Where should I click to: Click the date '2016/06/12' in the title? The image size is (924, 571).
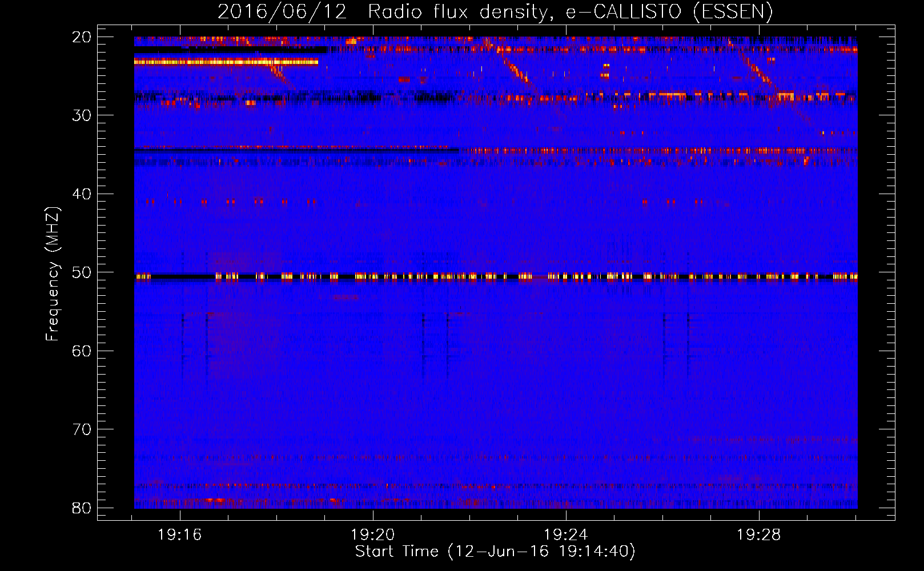(282, 11)
